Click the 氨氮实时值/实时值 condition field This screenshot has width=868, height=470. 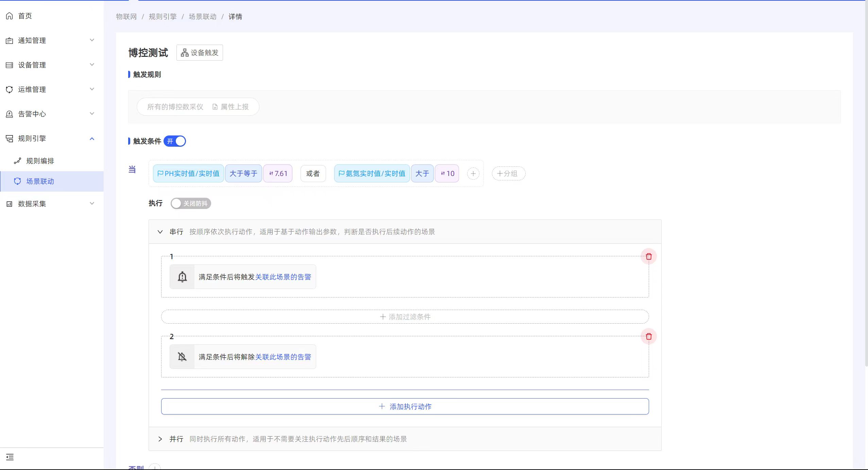pyautogui.click(x=372, y=174)
